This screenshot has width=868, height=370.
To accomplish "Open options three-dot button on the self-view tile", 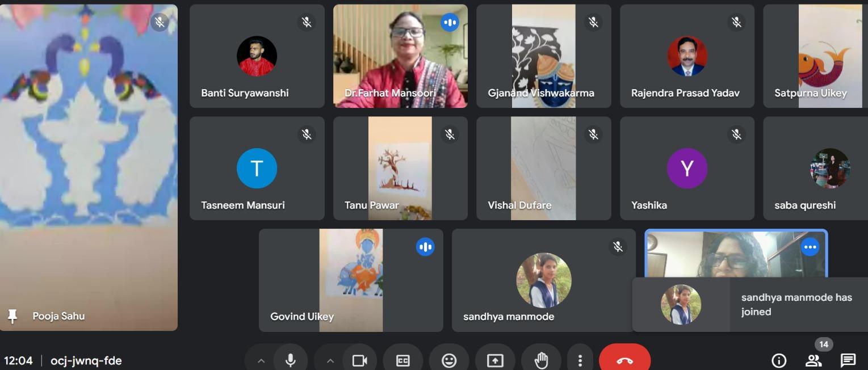I will pyautogui.click(x=810, y=247).
